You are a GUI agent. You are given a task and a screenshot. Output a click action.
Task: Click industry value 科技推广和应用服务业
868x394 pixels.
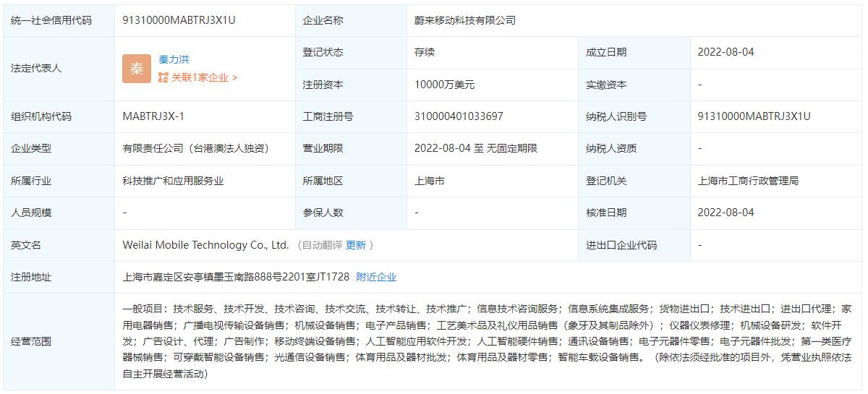tap(174, 181)
